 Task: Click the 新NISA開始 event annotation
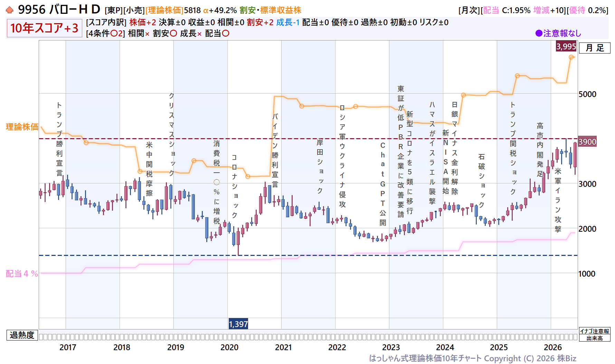pyautogui.click(x=446, y=162)
